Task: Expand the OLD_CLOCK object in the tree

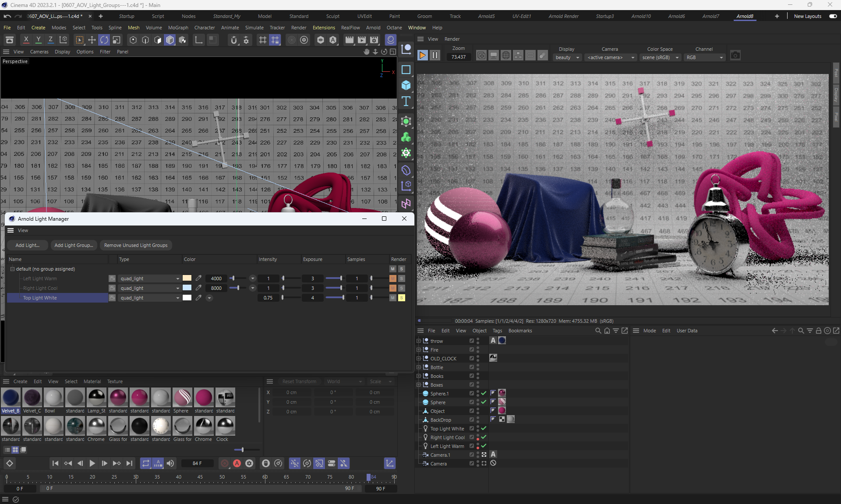Action: point(419,359)
